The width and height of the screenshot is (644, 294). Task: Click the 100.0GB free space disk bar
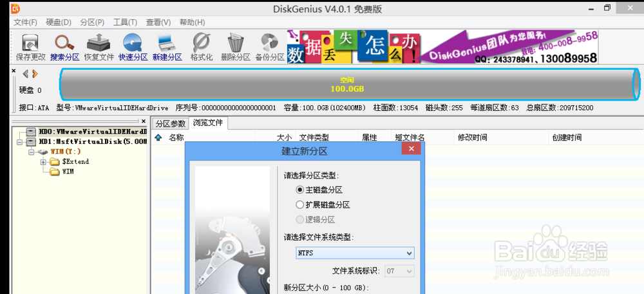click(x=349, y=84)
